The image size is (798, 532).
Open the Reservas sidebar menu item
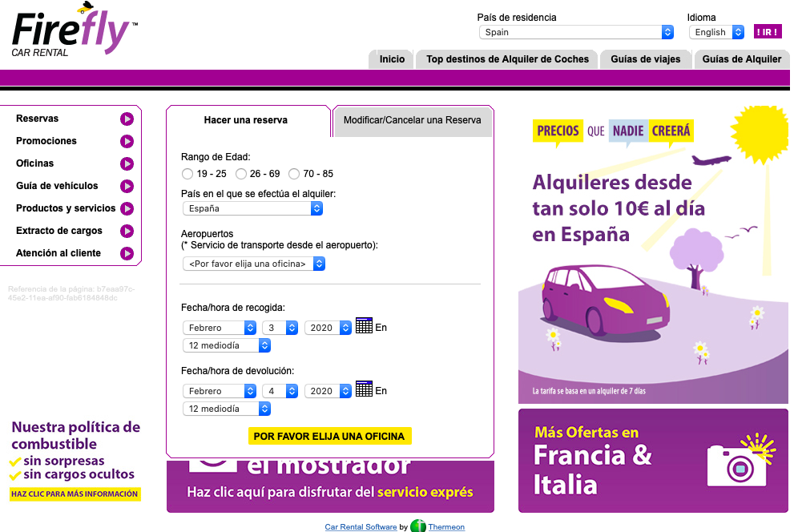pos(37,119)
